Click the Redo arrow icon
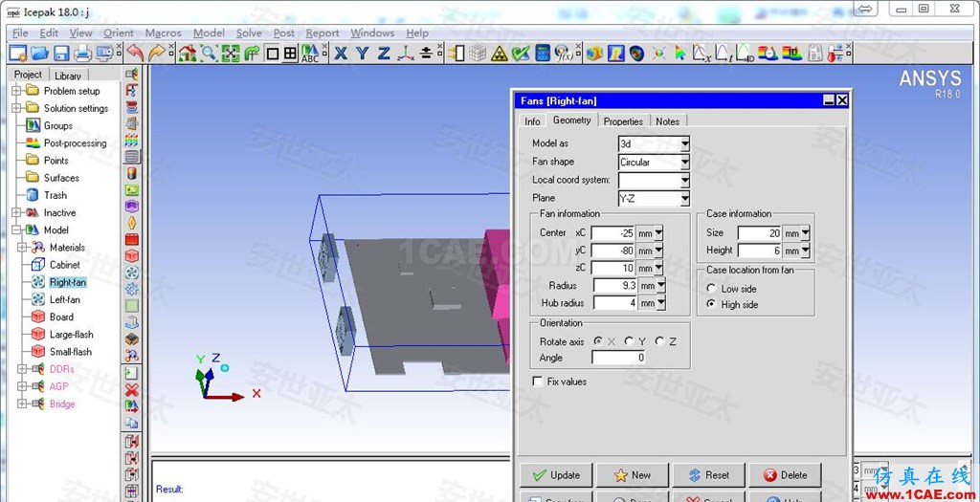 pos(156,54)
